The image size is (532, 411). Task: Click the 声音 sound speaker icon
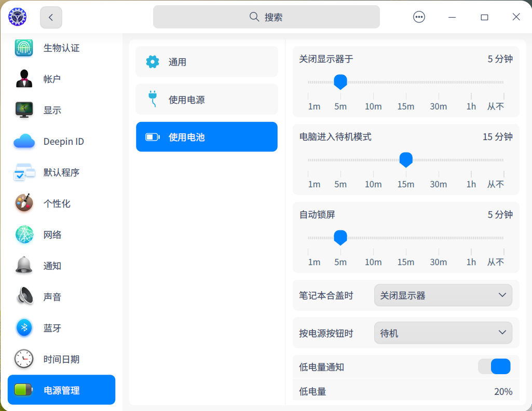(23, 297)
